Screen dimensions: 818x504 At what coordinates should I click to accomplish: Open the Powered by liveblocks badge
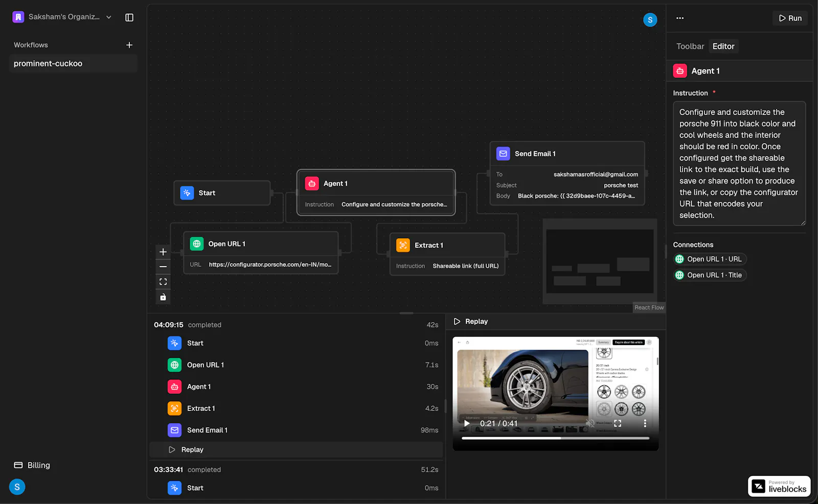[x=779, y=486]
